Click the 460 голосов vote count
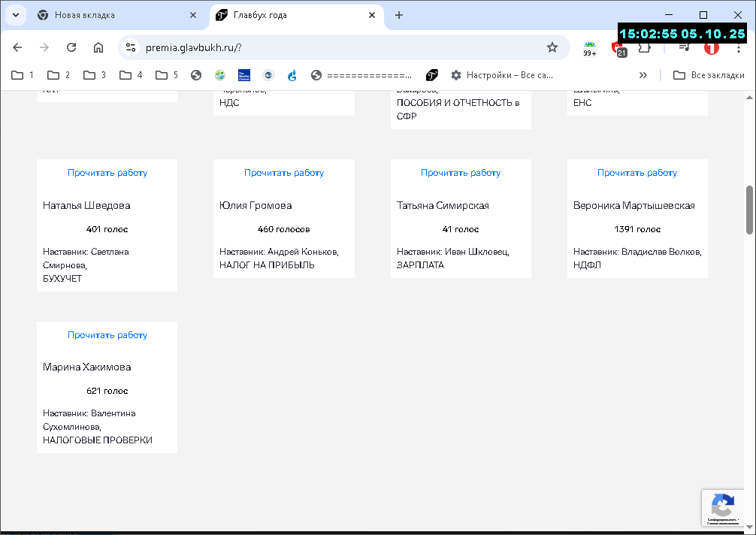This screenshot has height=535, width=756. (283, 229)
